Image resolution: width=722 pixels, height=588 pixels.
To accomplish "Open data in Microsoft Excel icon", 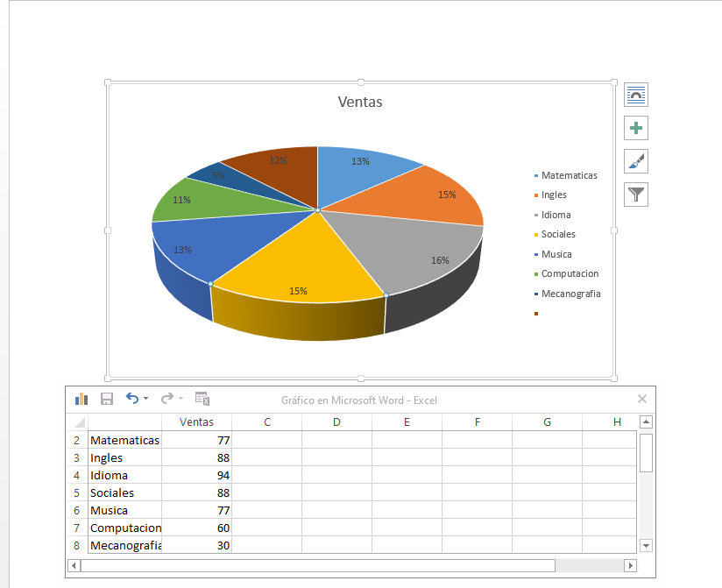I will click(x=202, y=399).
